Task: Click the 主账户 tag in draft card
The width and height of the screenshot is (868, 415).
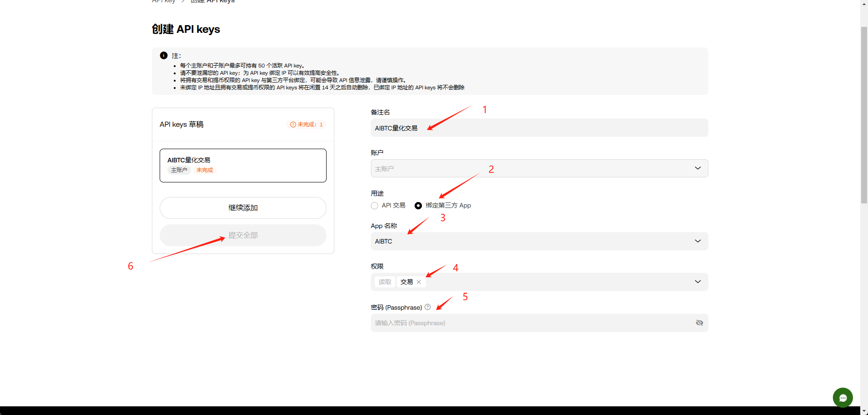Action: (179, 170)
